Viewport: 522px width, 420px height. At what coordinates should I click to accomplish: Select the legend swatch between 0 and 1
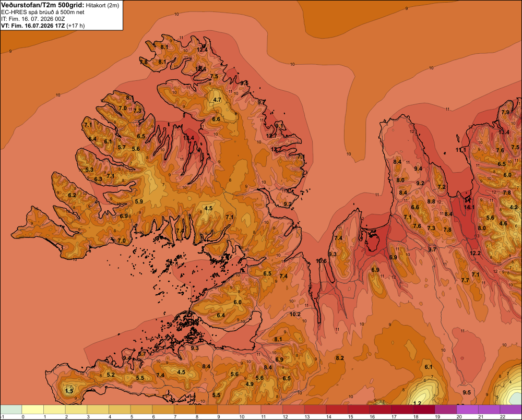point(33,410)
